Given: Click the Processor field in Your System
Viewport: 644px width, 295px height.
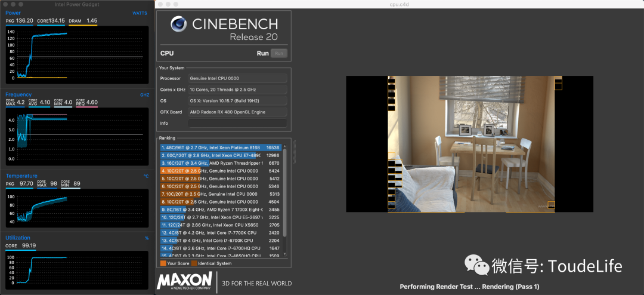Looking at the screenshot, I should (237, 78).
